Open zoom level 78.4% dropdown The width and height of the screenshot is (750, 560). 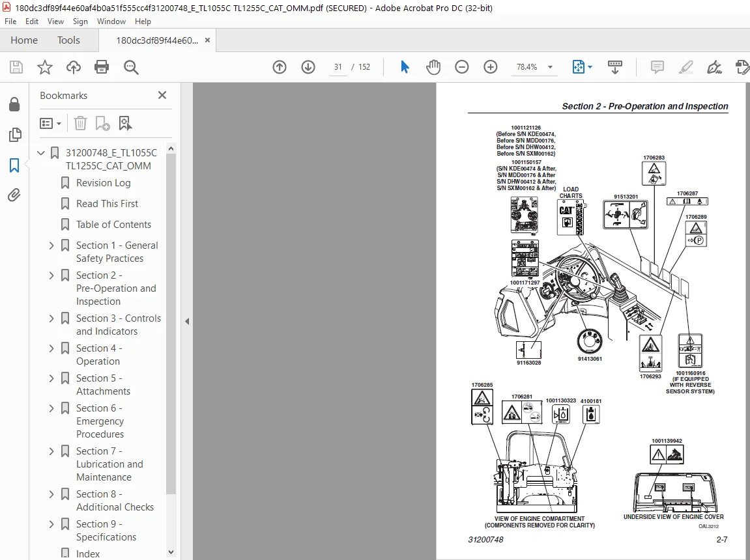tap(550, 67)
